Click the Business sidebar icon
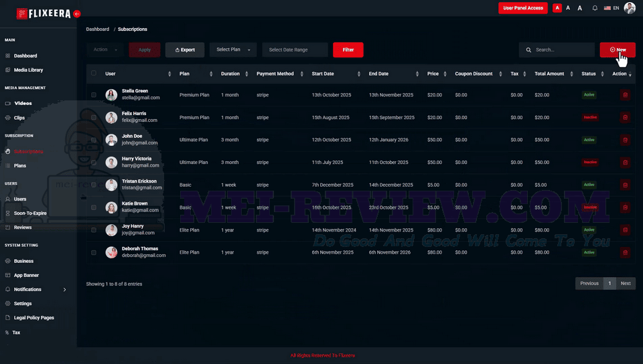 click(8, 261)
